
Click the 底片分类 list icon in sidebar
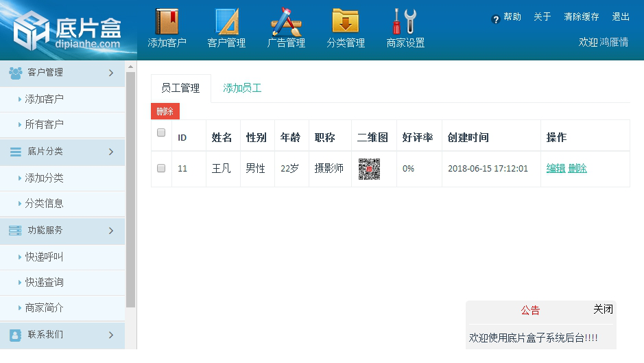(16, 152)
